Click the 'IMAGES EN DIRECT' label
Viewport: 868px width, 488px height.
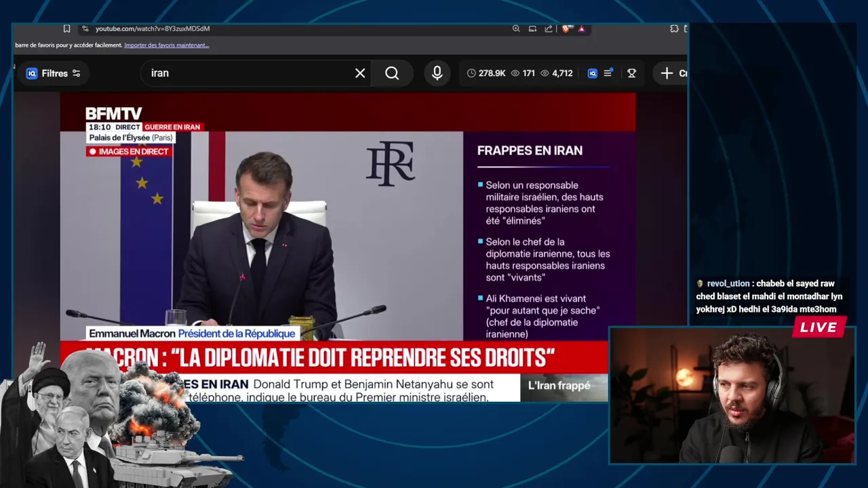click(x=128, y=151)
